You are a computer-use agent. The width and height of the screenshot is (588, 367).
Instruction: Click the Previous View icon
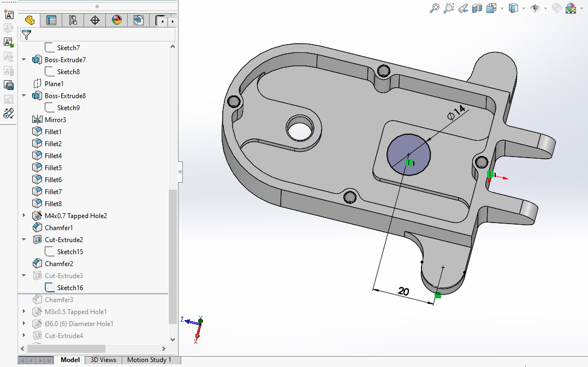pyautogui.click(x=463, y=8)
